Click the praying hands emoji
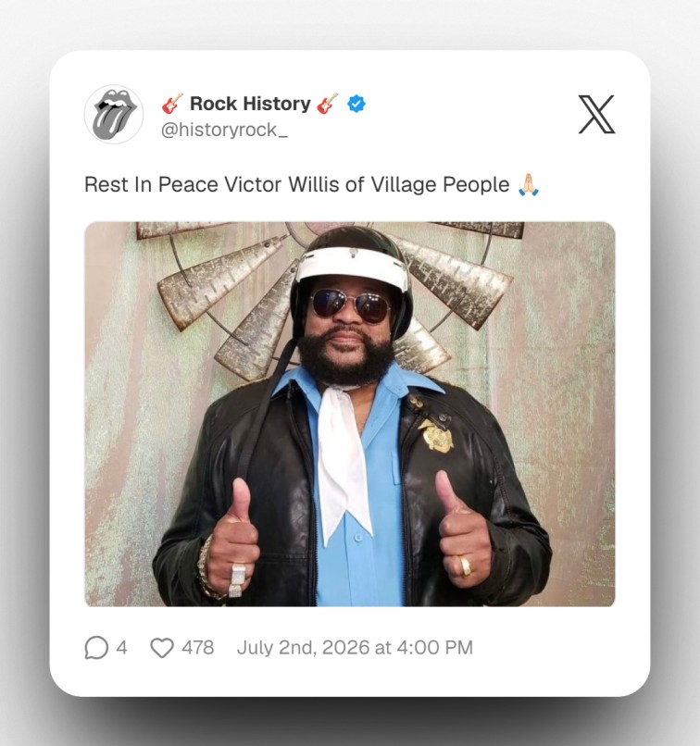The width and height of the screenshot is (700, 746). point(528,184)
